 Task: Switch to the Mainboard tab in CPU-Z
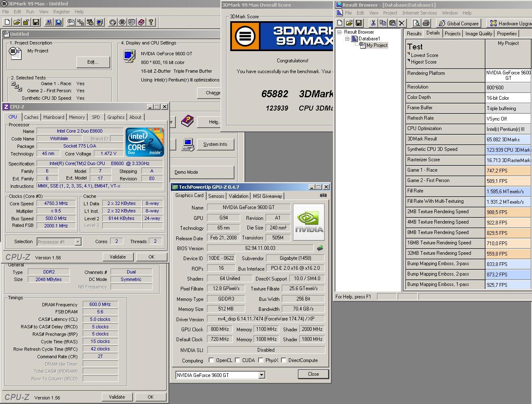tap(54, 117)
